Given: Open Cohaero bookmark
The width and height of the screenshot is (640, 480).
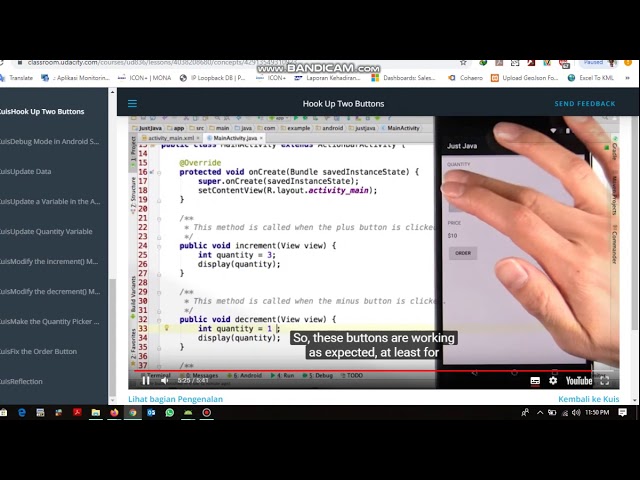Looking at the screenshot, I should (465, 78).
